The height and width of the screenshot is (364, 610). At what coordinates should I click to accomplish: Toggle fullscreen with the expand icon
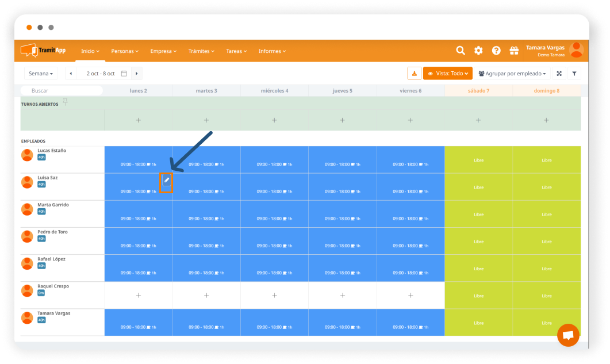(x=559, y=74)
